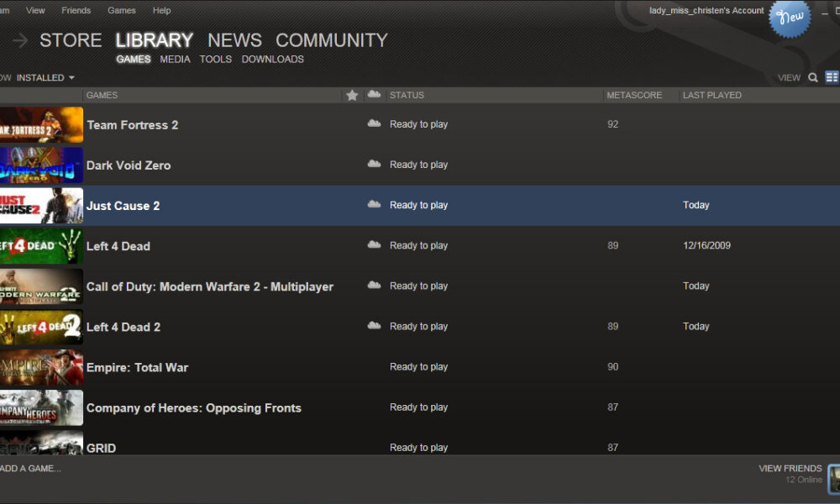Open VIEW FRIENDS list
Image resolution: width=840 pixels, height=504 pixels.
[x=790, y=468]
